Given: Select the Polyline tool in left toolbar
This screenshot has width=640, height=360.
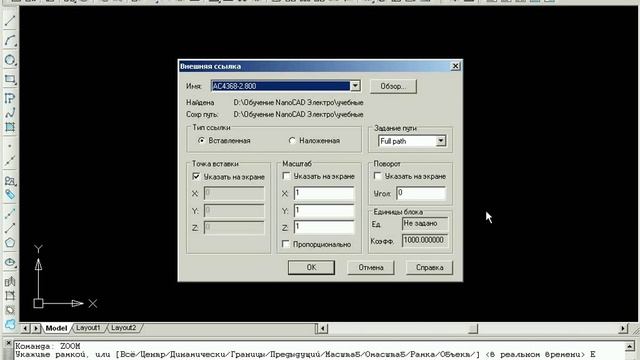Looking at the screenshot, I should click(10, 98).
